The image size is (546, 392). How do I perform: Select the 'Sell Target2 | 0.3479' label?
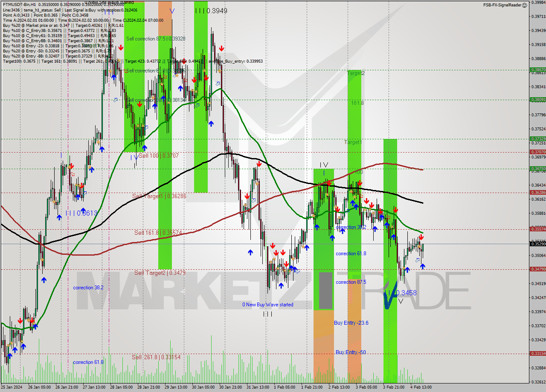pyautogui.click(x=160, y=273)
